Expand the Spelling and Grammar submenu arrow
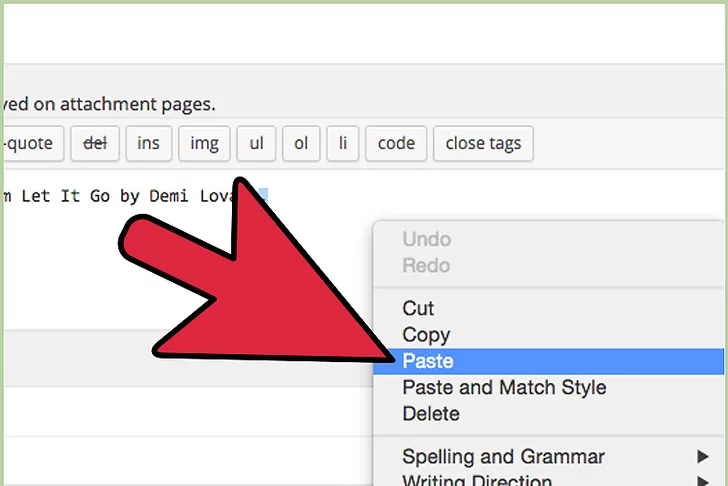This screenshot has width=728, height=486. point(702,457)
